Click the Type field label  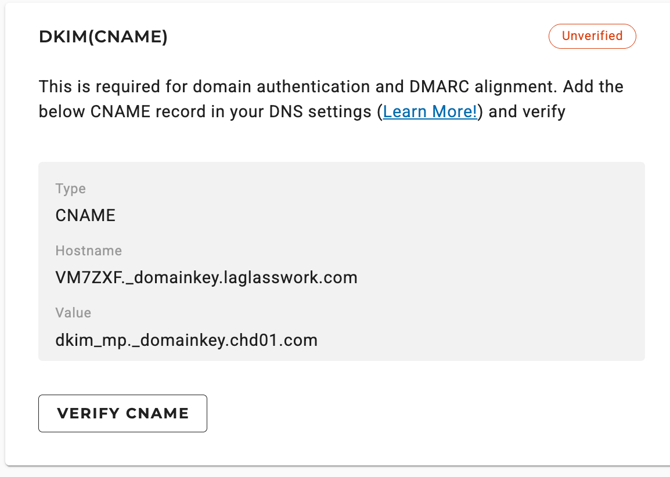point(71,188)
